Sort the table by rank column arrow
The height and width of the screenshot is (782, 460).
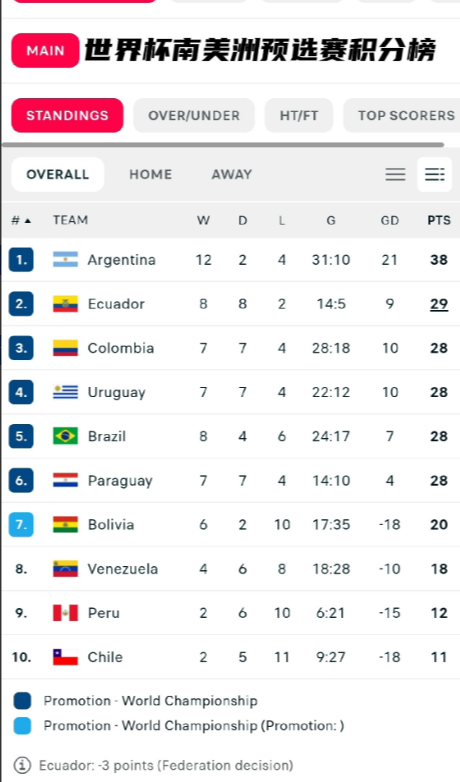pos(27,220)
